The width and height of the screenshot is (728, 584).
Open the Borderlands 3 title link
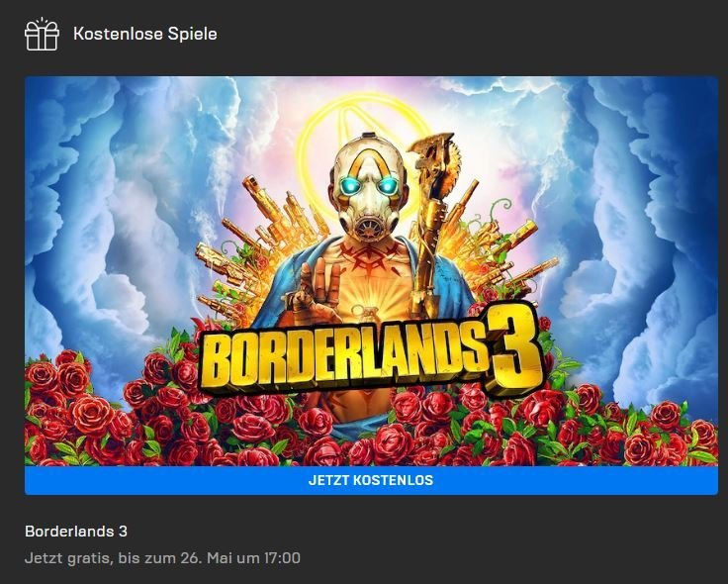click(x=76, y=531)
